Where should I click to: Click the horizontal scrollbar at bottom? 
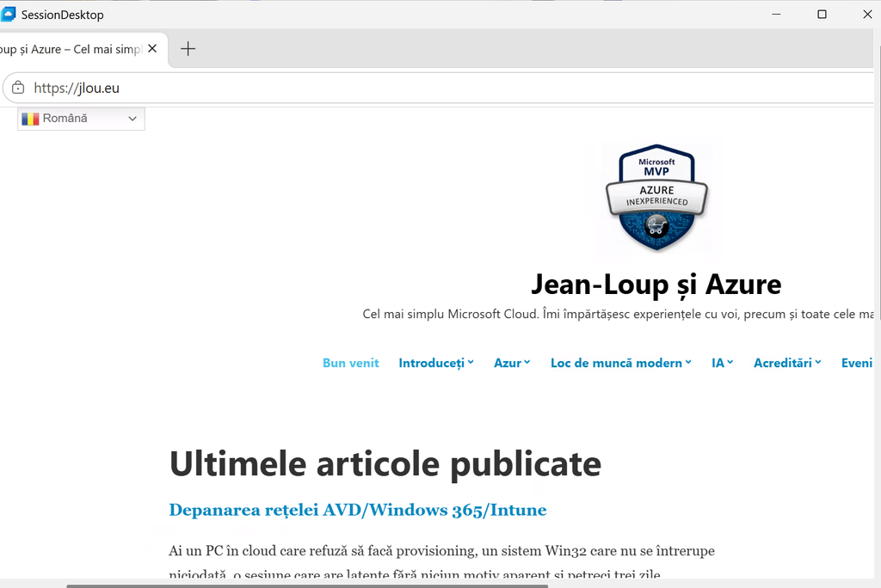(x=307, y=585)
